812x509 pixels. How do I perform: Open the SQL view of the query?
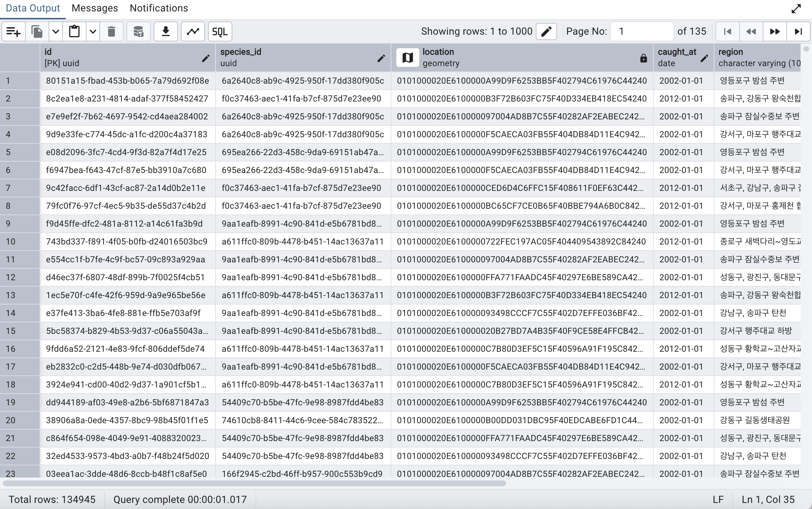point(220,31)
